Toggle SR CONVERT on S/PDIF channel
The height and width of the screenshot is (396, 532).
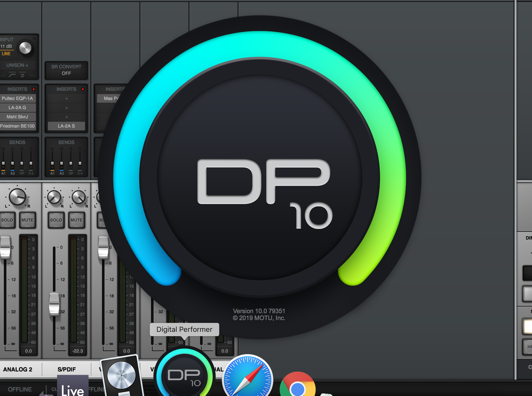tap(66, 70)
